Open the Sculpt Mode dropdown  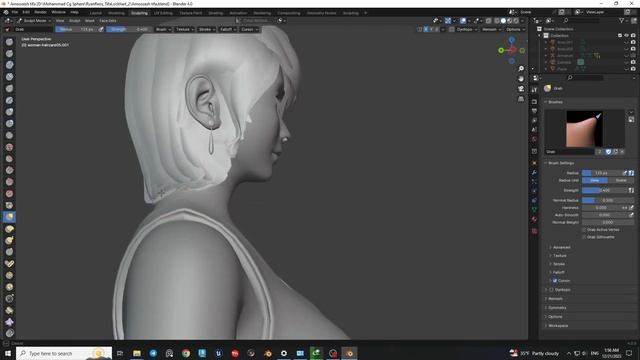pyautogui.click(x=34, y=20)
